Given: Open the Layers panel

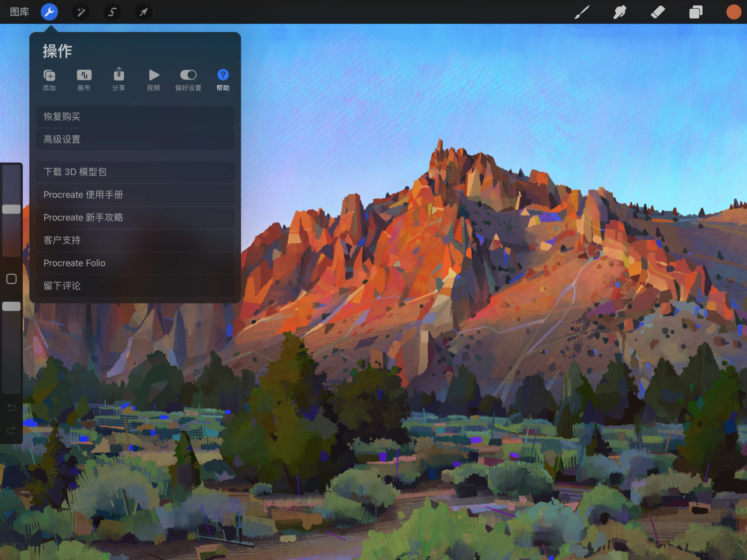Looking at the screenshot, I should tap(696, 12).
